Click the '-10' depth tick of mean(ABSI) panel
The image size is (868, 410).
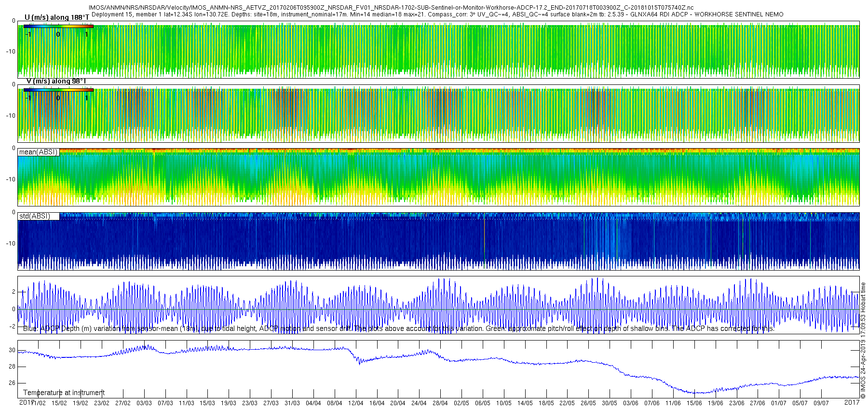[x=11, y=179]
